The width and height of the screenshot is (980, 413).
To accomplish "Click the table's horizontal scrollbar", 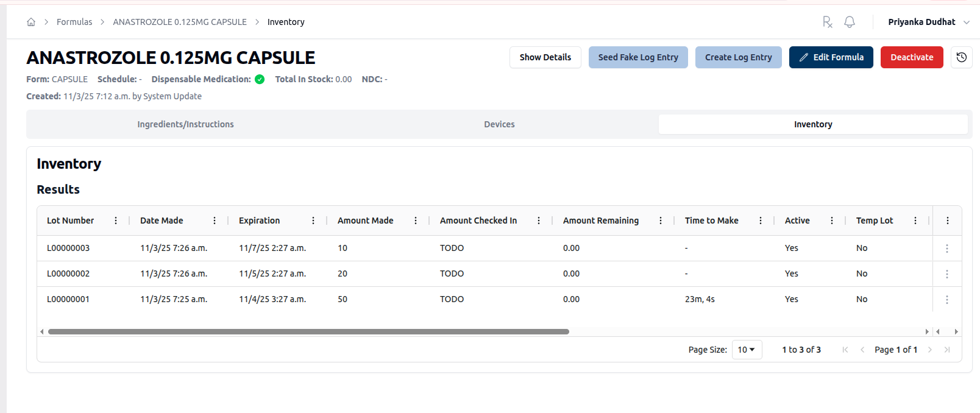I will (308, 332).
